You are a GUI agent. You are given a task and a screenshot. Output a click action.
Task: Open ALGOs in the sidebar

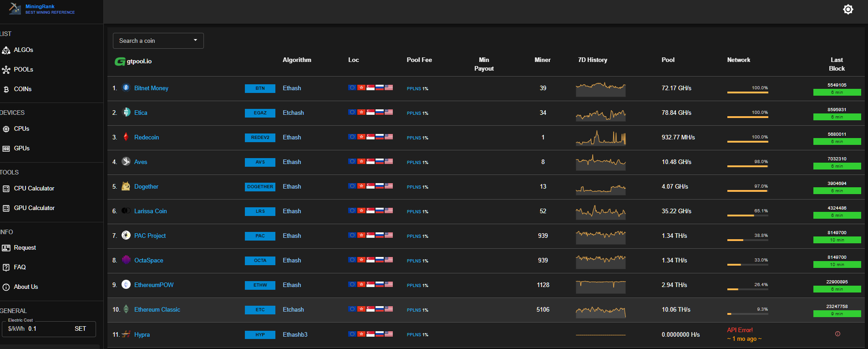[x=23, y=50]
